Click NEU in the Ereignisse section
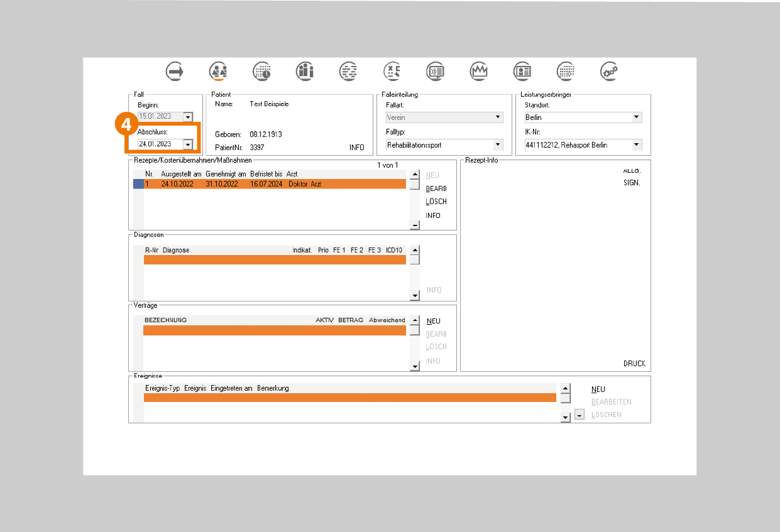This screenshot has height=532, width=780. tap(598, 389)
